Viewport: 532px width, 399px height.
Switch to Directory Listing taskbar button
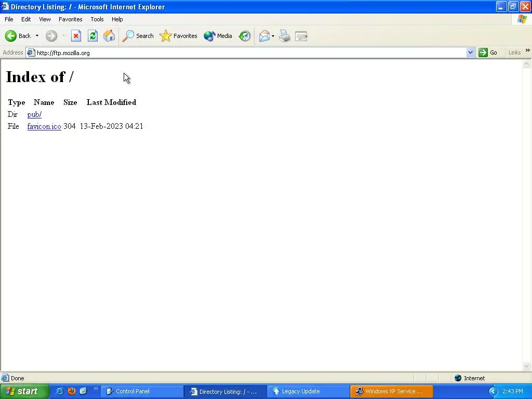coord(225,392)
